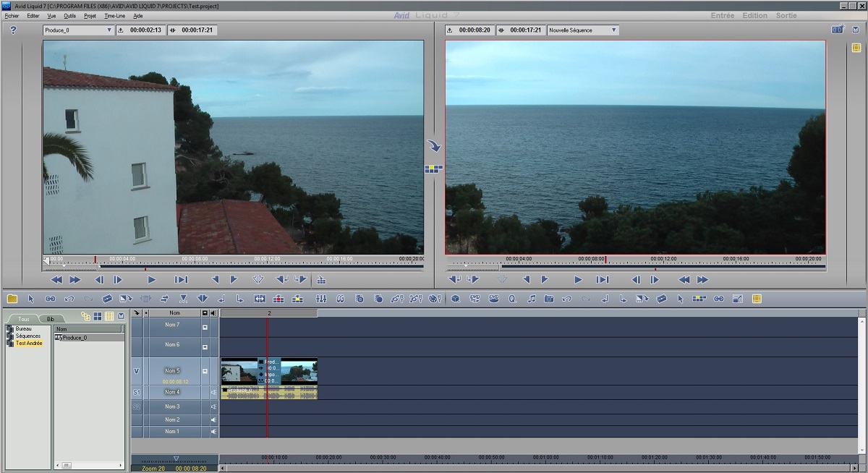Open the track header arrow menu above Nom 7
The width and height of the screenshot is (868, 473).
coord(137,313)
